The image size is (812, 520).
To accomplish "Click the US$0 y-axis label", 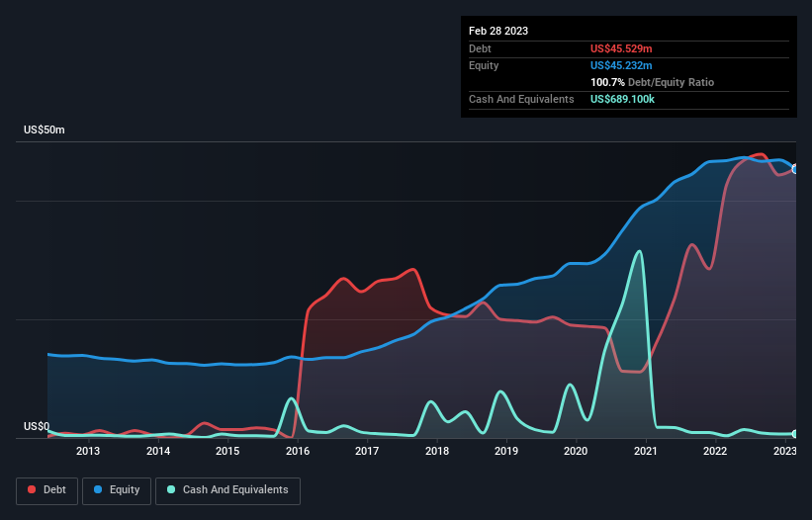I will coord(37,426).
